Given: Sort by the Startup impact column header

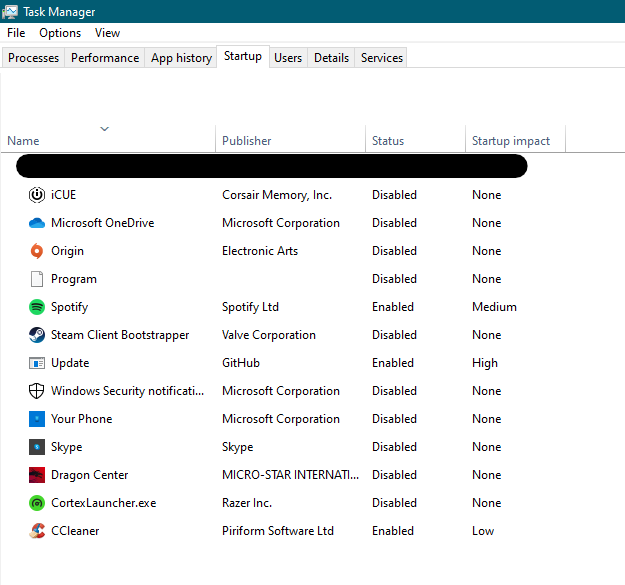Looking at the screenshot, I should click(511, 141).
